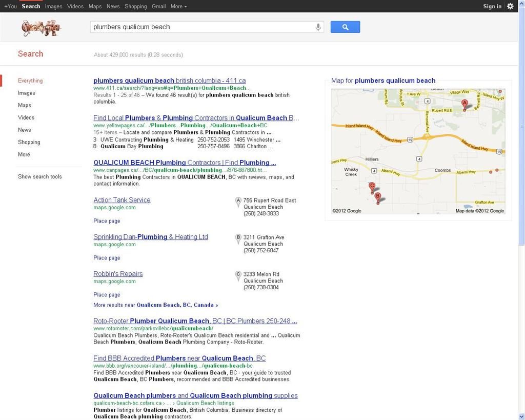
Task: Filter results by Shopping in sidebar
Action: click(29, 142)
